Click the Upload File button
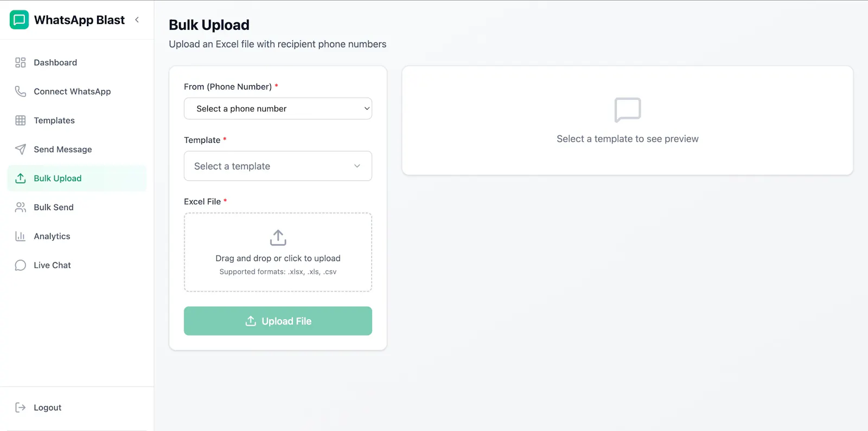 [278, 321]
